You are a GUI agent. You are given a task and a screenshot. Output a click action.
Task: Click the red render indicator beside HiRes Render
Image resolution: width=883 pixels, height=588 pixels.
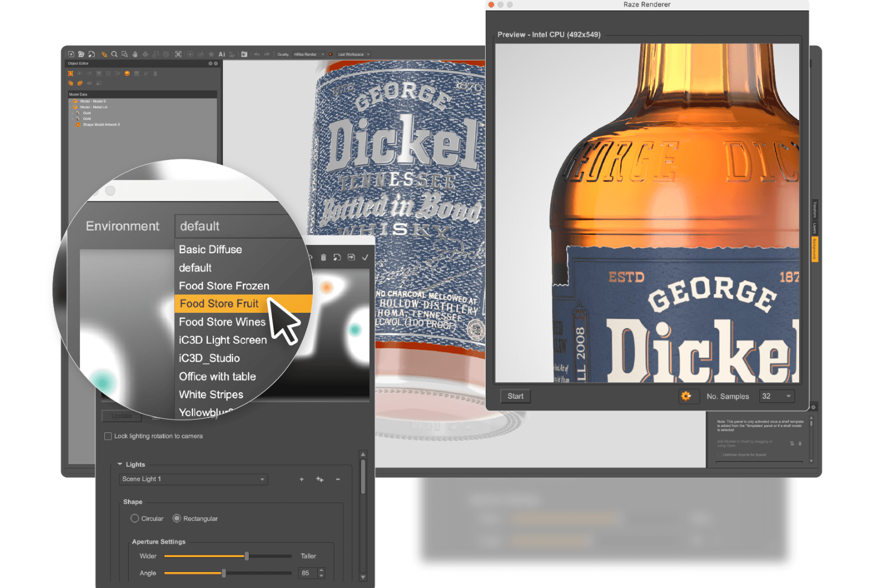coord(331,54)
